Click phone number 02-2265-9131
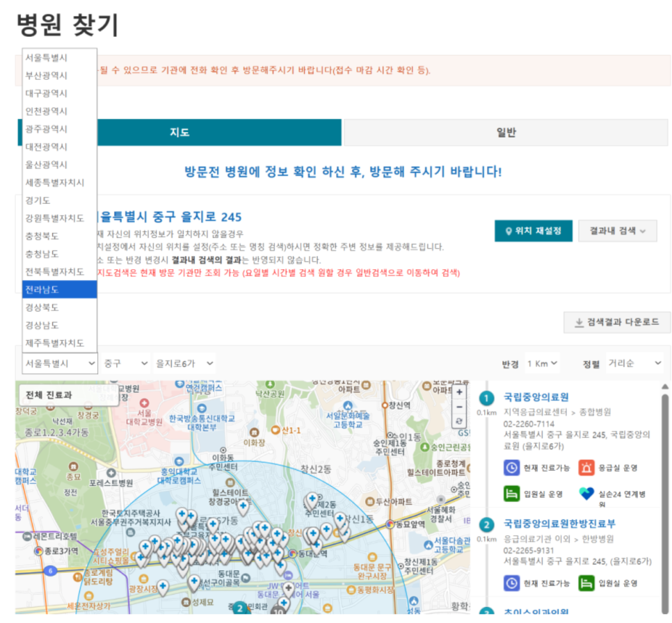This screenshot has width=672, height=623. (x=529, y=550)
